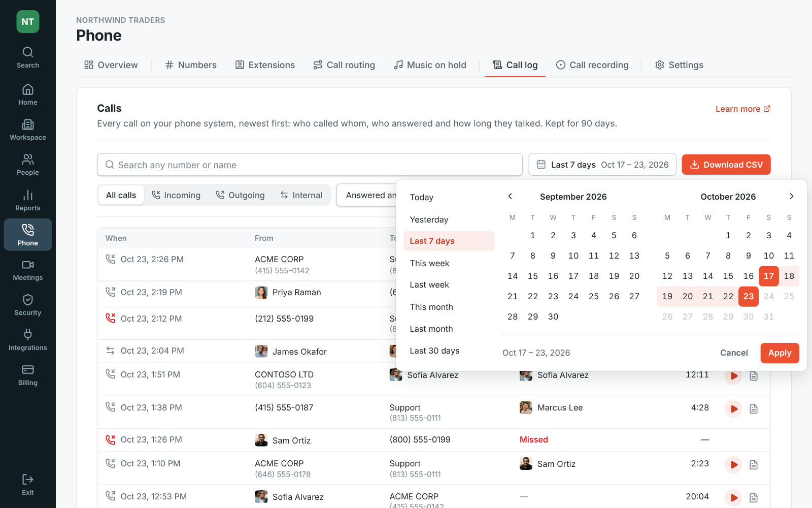This screenshot has width=812, height=508.
Task: Open the Call routing tab
Action: click(x=344, y=65)
